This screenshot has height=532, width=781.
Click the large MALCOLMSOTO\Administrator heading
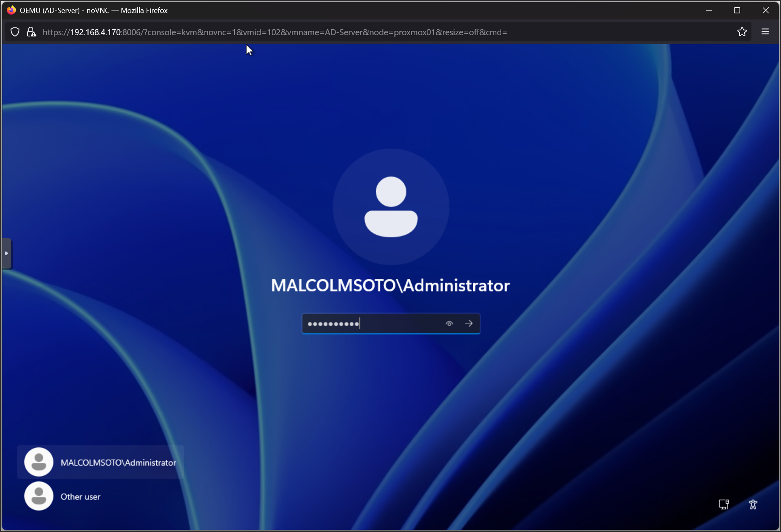click(x=390, y=286)
